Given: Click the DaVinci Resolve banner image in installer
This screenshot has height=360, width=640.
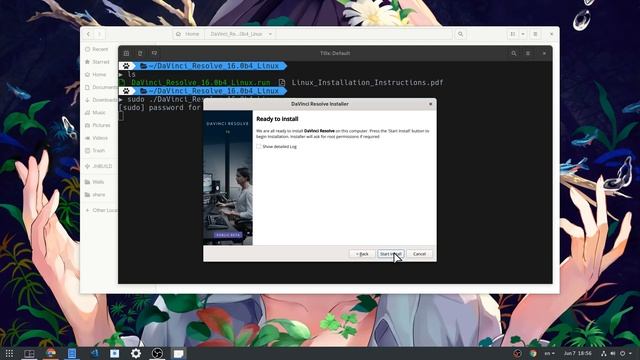Looking at the screenshot, I should click(x=228, y=178).
